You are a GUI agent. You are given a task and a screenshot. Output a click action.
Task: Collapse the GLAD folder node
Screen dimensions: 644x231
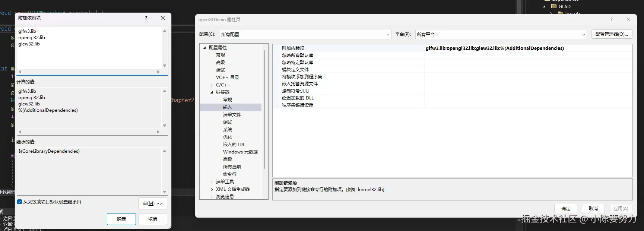tap(545, 6)
